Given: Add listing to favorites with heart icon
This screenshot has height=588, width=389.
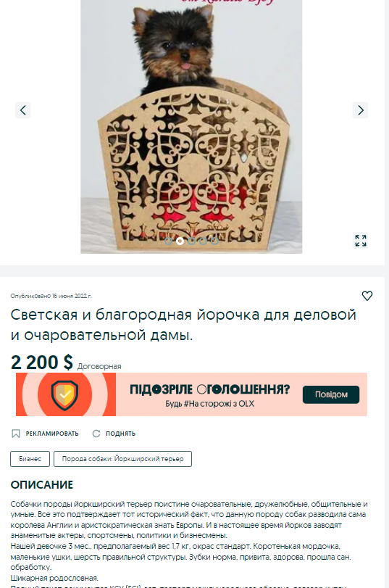Looking at the screenshot, I should pyautogui.click(x=367, y=296).
